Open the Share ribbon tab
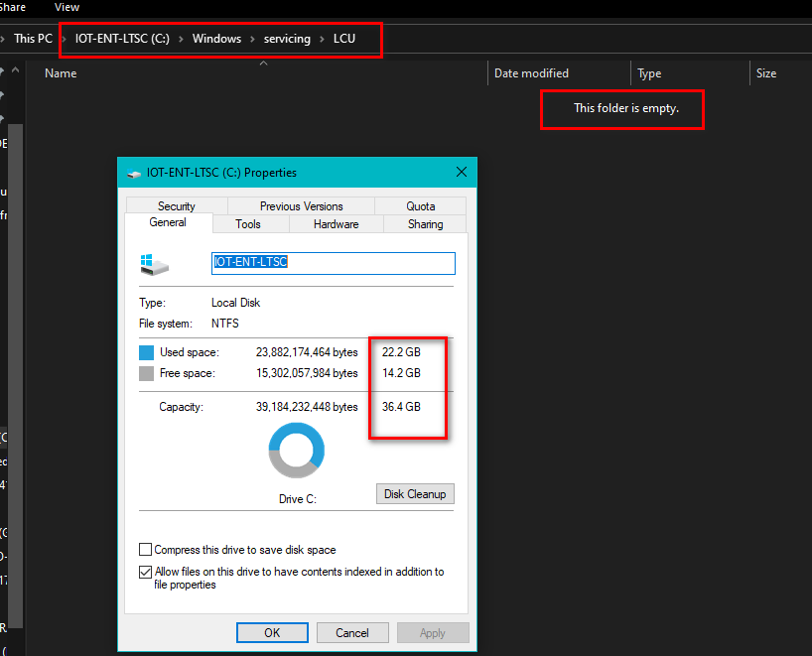The image size is (812, 656). (13, 7)
